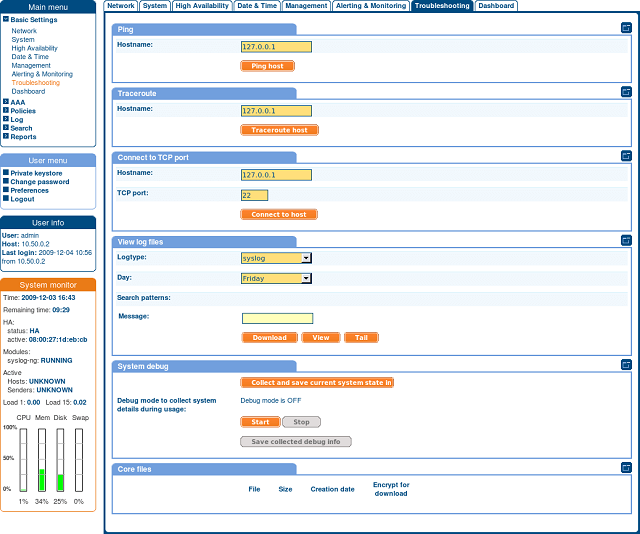Switch to the System tab

155,6
